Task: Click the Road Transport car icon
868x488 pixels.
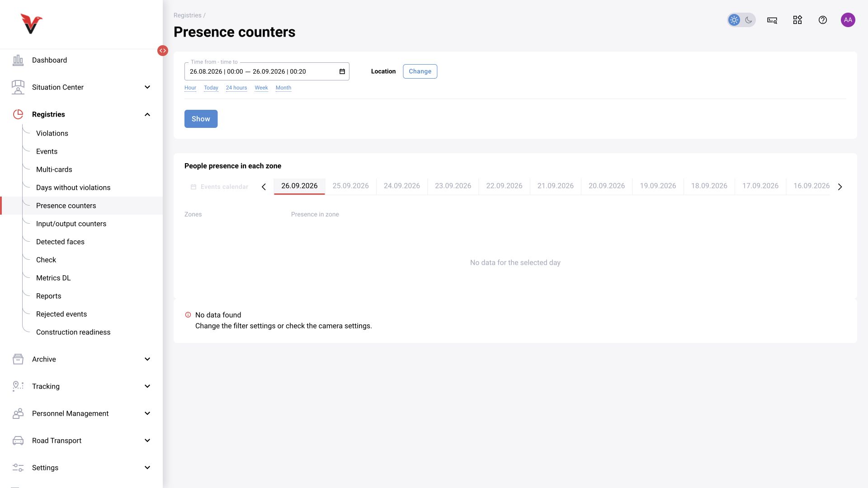Action: tap(18, 441)
